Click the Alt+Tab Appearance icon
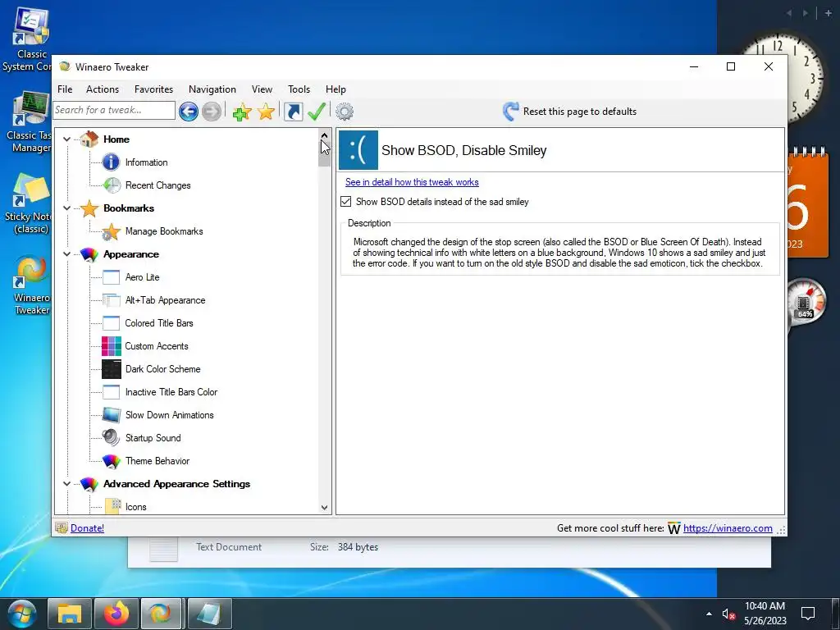The width and height of the screenshot is (840, 630). point(111,300)
